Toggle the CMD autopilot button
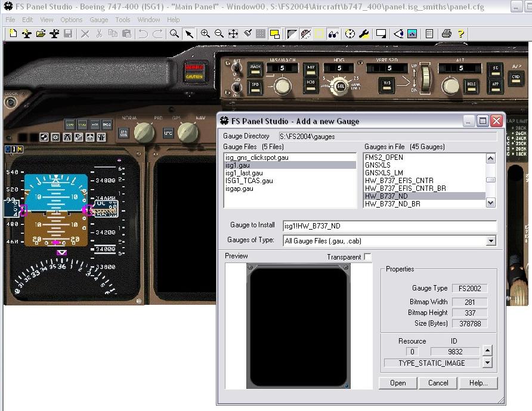Viewport: 532px width, 411px height. point(516,79)
